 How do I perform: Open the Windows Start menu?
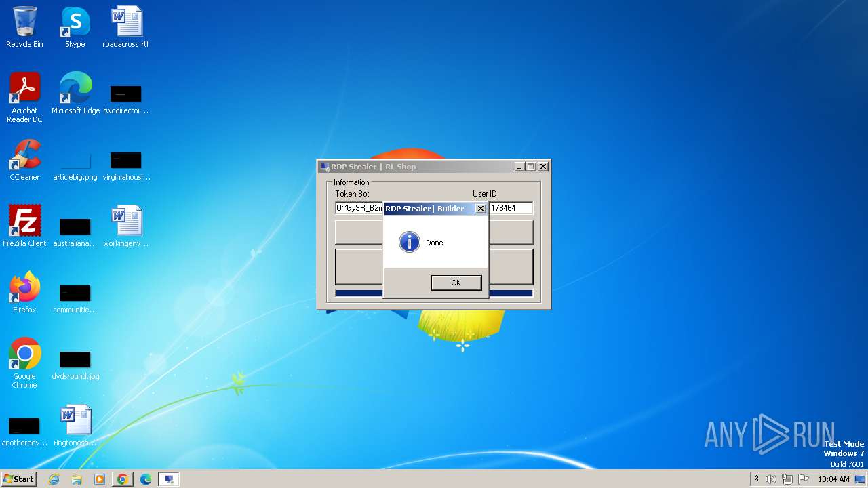click(x=18, y=479)
